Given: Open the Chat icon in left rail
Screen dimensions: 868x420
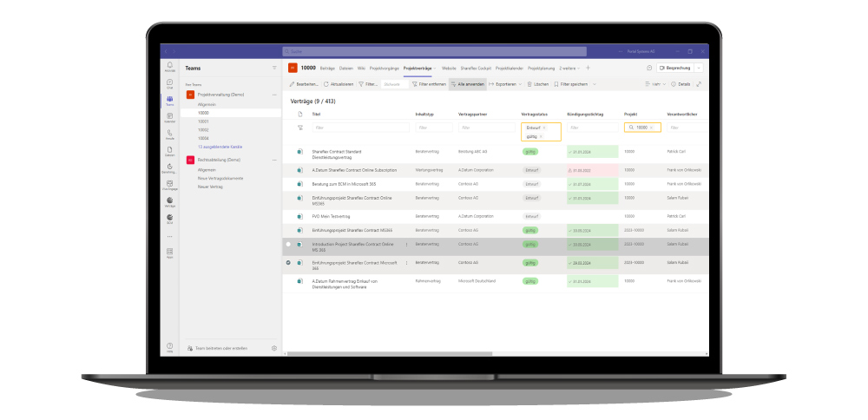Looking at the screenshot, I should 169,84.
